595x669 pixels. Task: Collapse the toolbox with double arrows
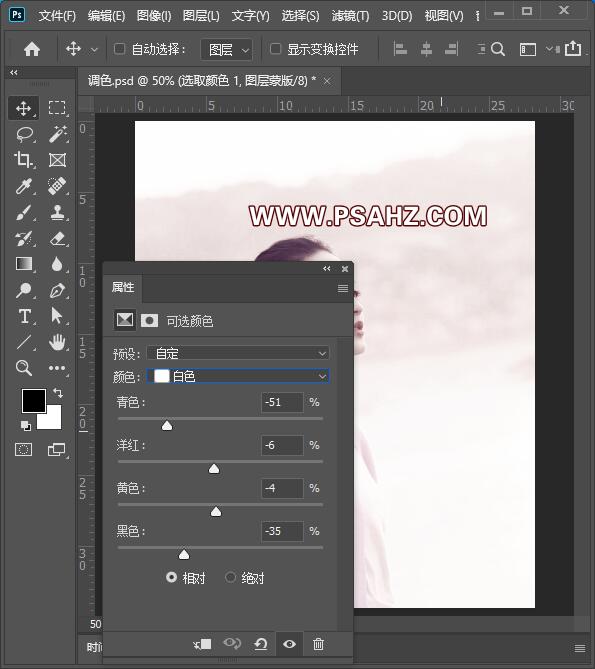(14, 72)
